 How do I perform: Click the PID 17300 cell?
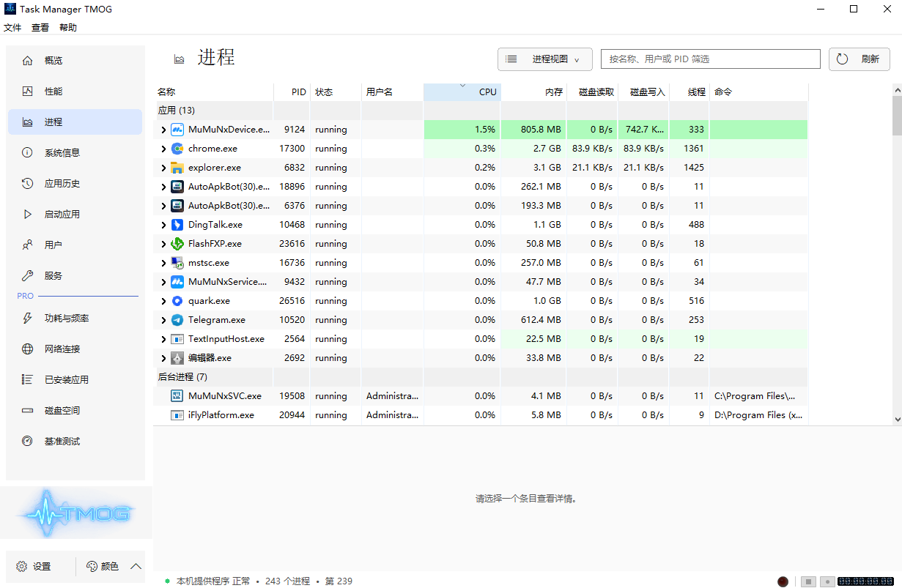(x=292, y=149)
